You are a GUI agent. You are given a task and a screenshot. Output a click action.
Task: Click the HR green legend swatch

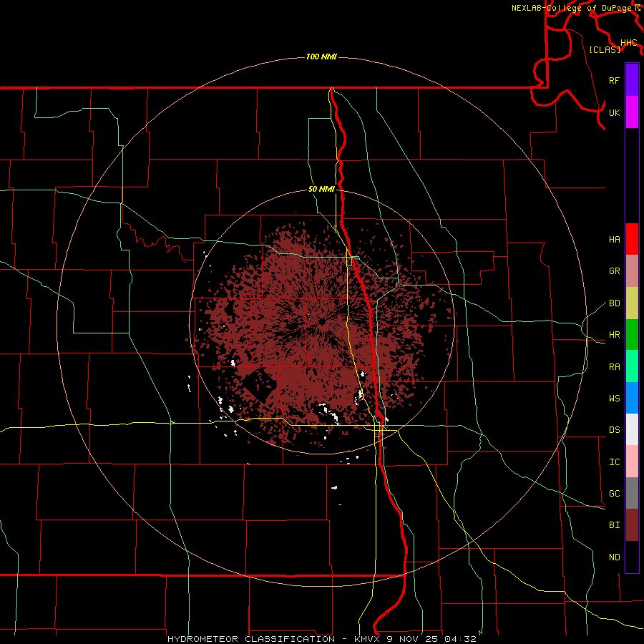(632, 335)
